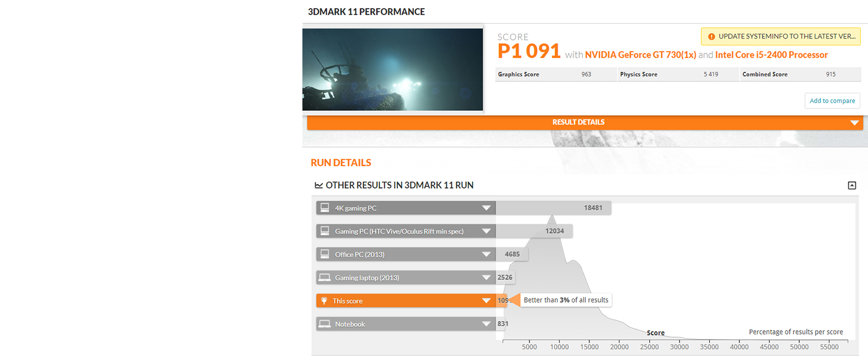This screenshot has width=868, height=356.
Task: Click the 831 Notebook score value
Action: (x=503, y=323)
